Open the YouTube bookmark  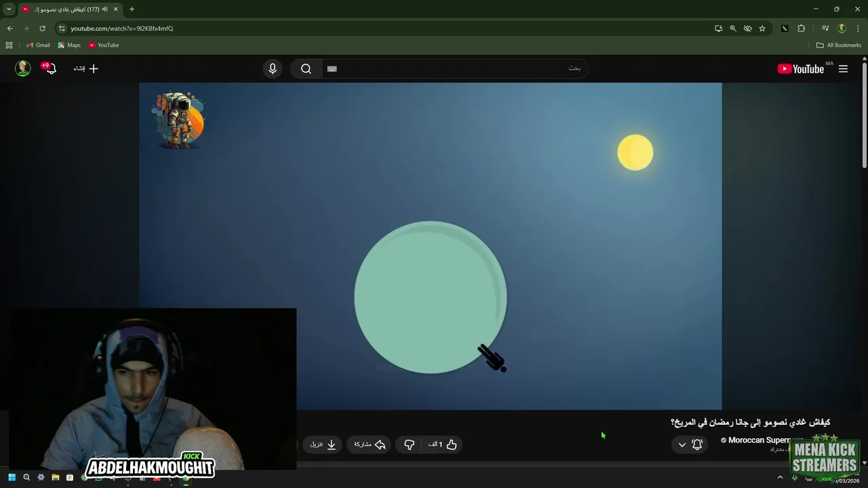[104, 45]
